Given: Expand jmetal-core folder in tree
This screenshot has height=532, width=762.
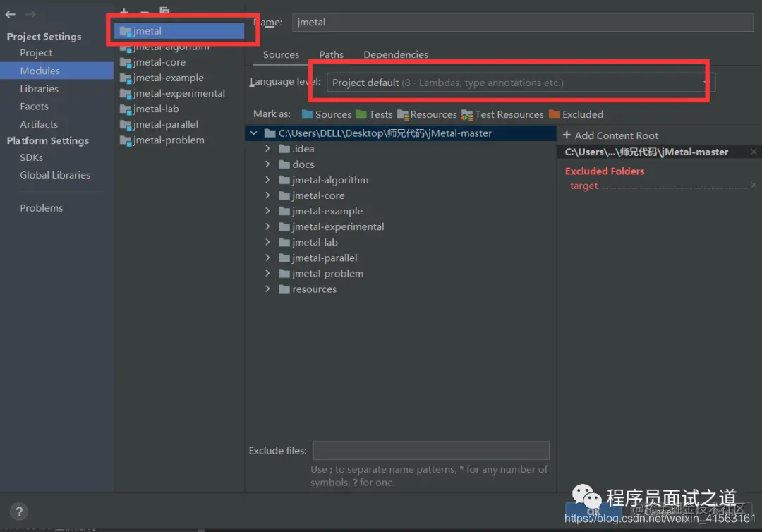Looking at the screenshot, I should click(267, 195).
